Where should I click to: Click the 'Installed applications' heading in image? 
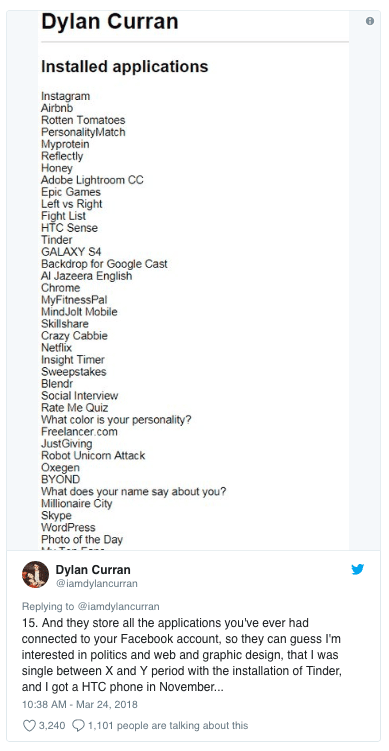[125, 67]
